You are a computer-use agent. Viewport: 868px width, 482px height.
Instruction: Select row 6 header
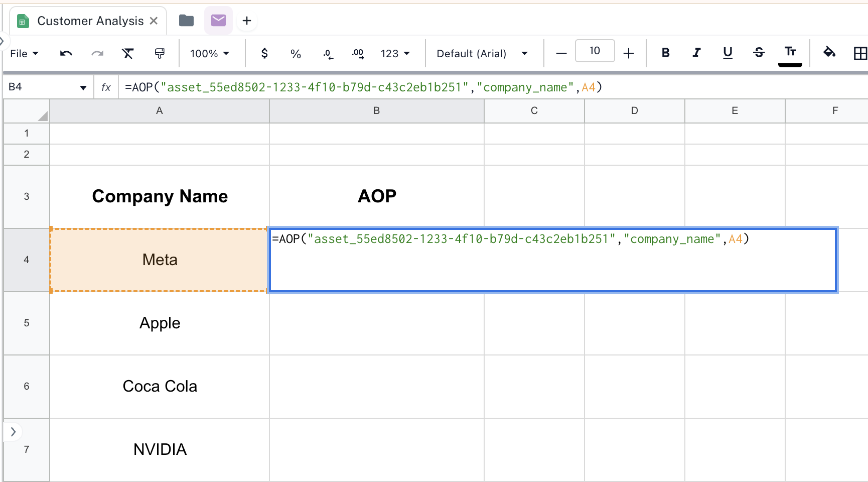tap(27, 387)
